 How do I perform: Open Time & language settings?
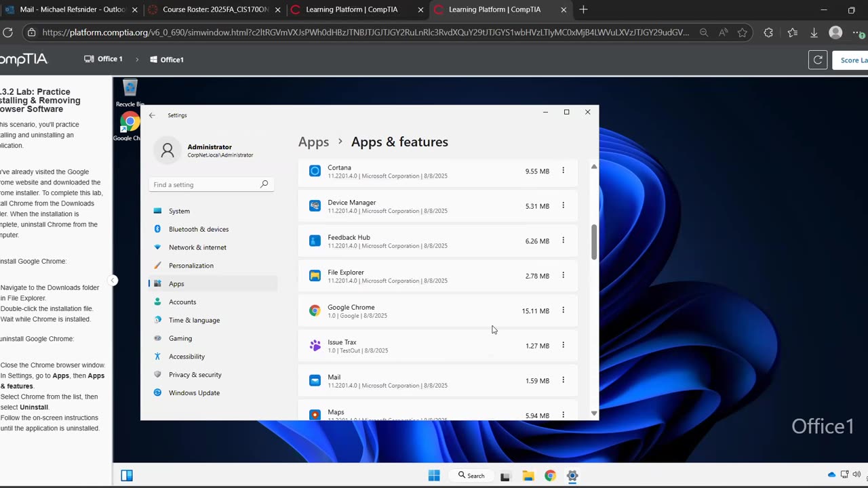pyautogui.click(x=213, y=320)
